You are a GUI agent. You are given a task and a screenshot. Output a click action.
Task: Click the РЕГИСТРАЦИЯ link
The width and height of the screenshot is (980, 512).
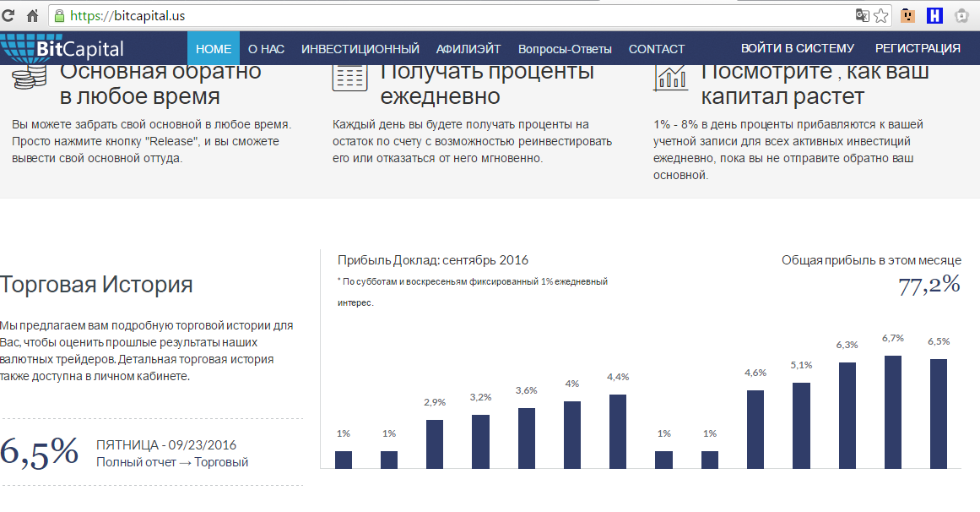918,48
